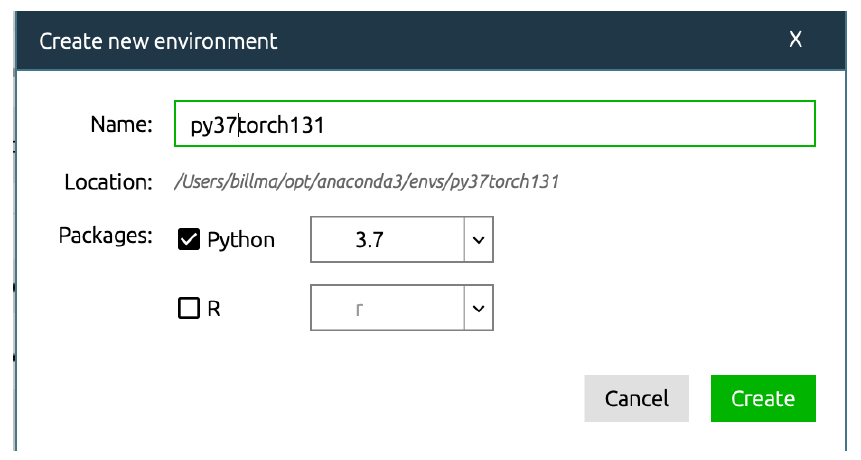Click the "Location:" label
The width and height of the screenshot is (861, 460).
pos(108,183)
